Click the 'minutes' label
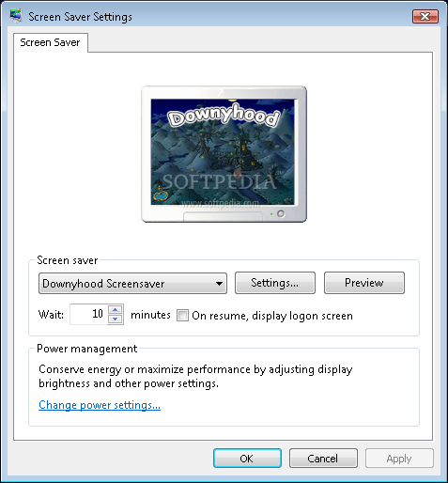 150,315
